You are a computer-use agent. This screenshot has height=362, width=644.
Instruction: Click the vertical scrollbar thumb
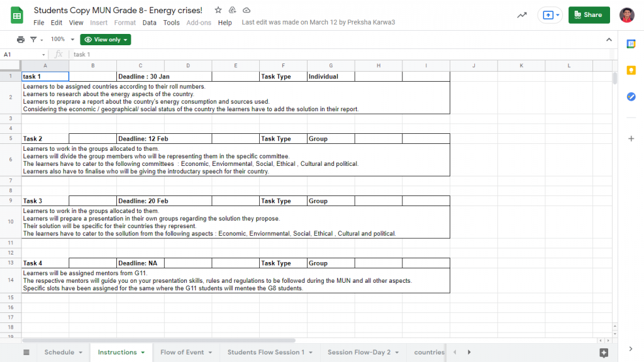coord(614,78)
